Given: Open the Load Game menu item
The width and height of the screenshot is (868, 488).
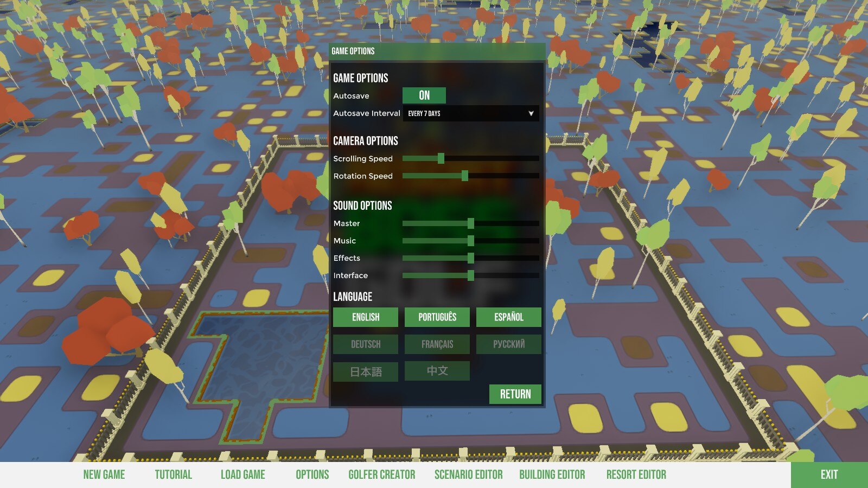Looking at the screenshot, I should point(242,475).
